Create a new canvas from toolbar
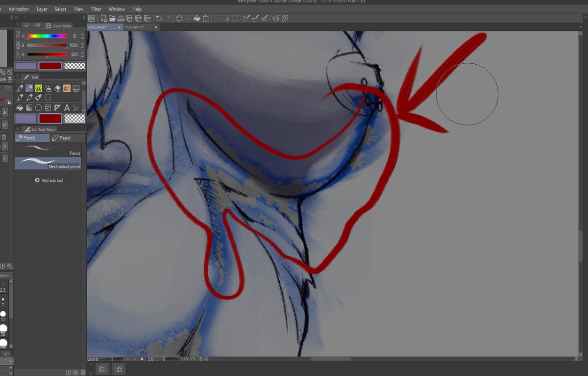 click(x=104, y=18)
